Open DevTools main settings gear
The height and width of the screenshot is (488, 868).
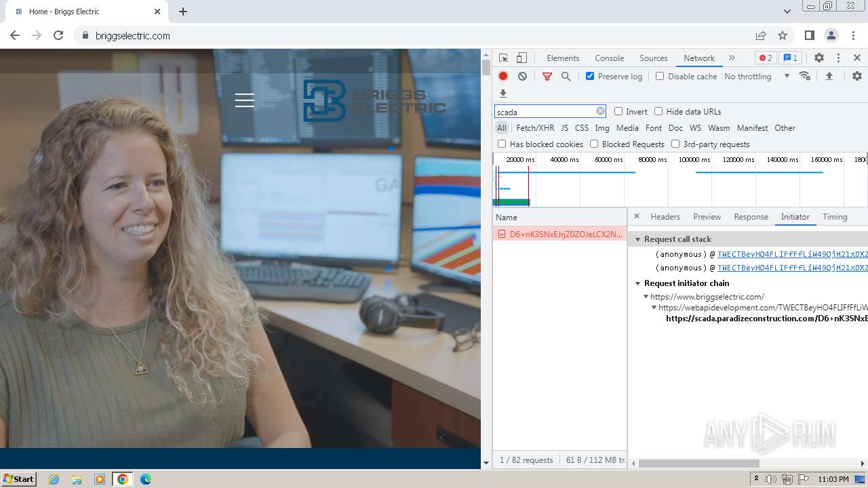819,58
